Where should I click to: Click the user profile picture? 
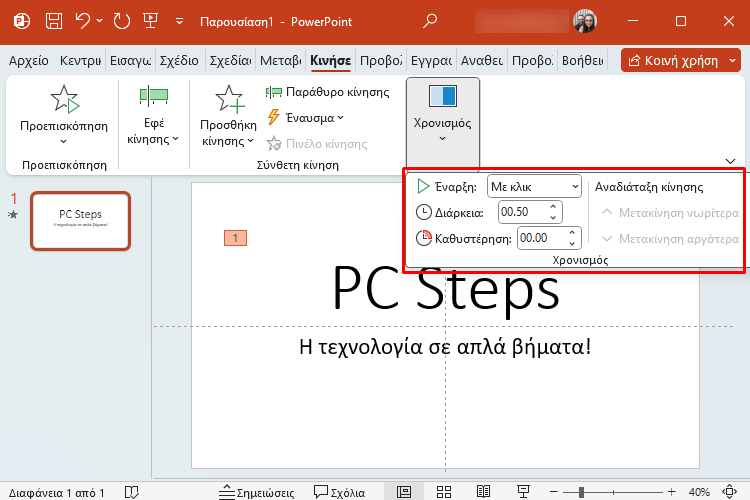[x=585, y=21]
